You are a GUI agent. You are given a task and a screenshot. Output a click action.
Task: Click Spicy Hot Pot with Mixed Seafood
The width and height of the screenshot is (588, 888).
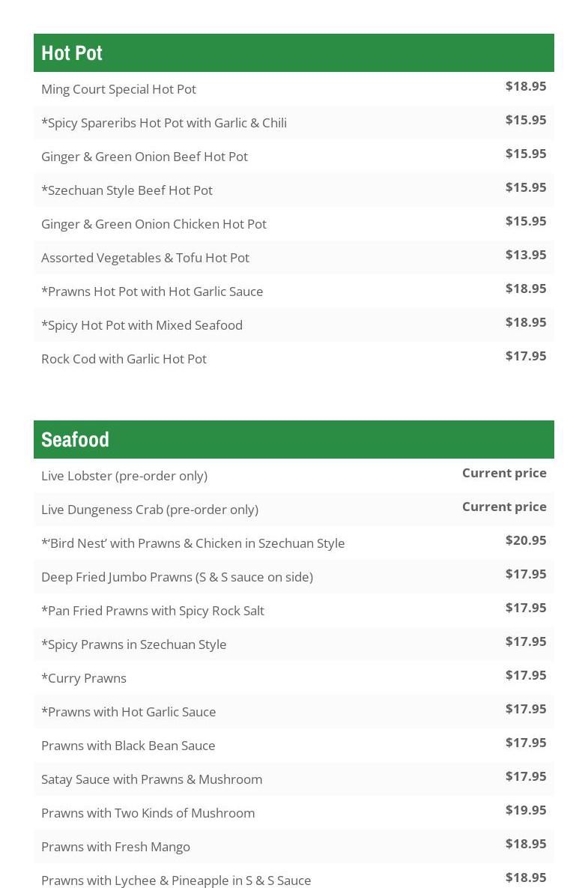point(142,325)
